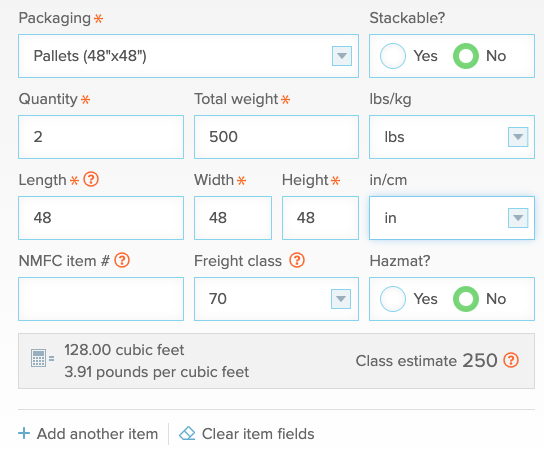Open the in/cm unit dropdown
This screenshot has height=465, width=544.
click(x=452, y=218)
